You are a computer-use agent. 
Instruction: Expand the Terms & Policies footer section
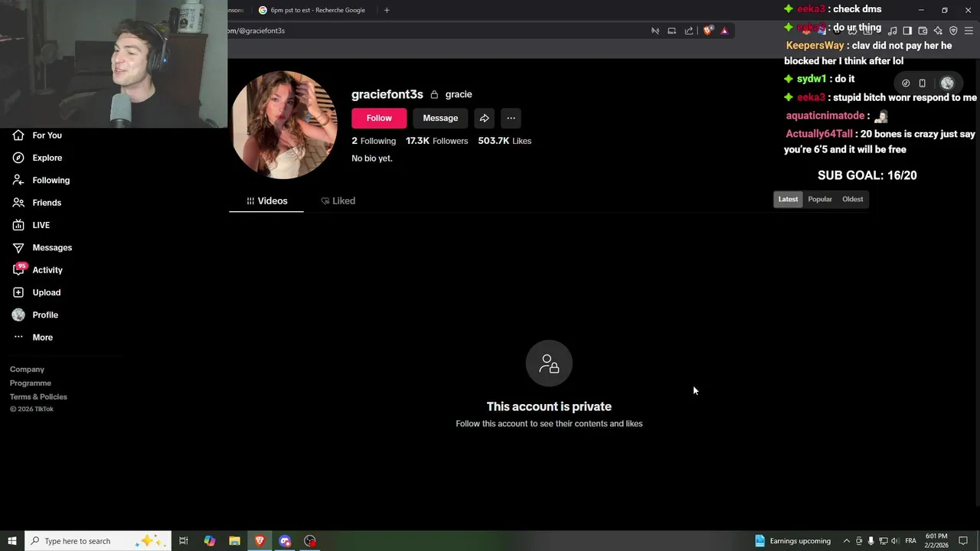(x=38, y=397)
